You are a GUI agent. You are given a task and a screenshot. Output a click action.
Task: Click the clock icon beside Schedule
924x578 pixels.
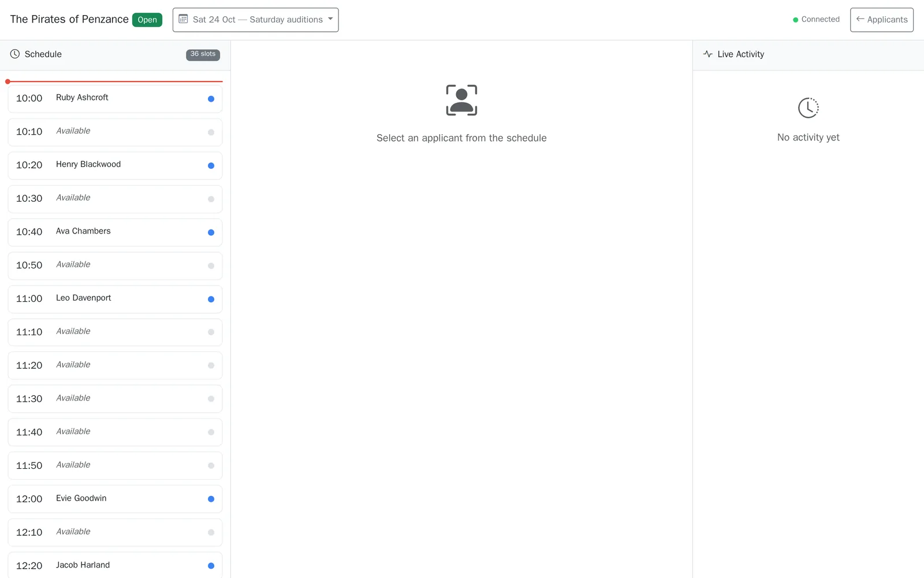pos(15,54)
